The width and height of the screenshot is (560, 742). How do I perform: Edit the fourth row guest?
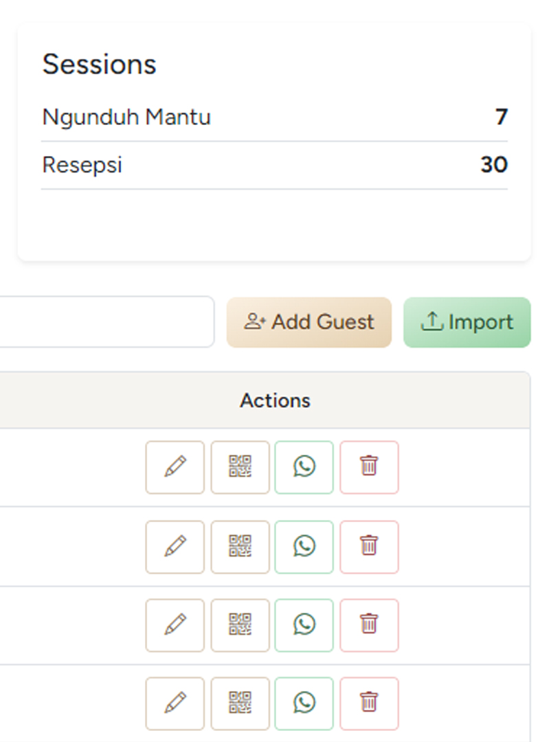175,704
